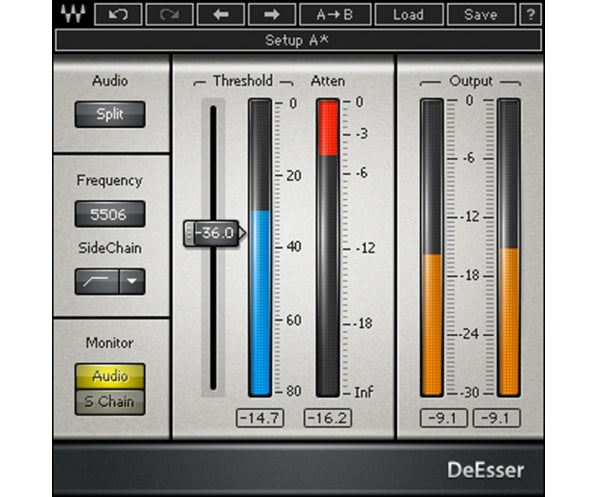
Task: Click the red Atten gain reduction meter
Action: 328,248
